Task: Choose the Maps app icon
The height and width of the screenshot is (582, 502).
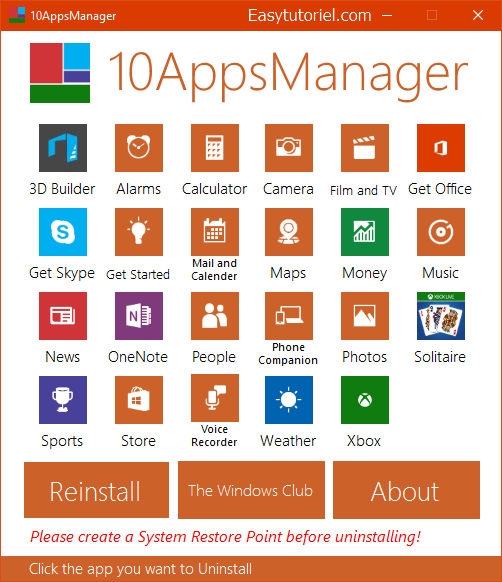Action: (289, 232)
